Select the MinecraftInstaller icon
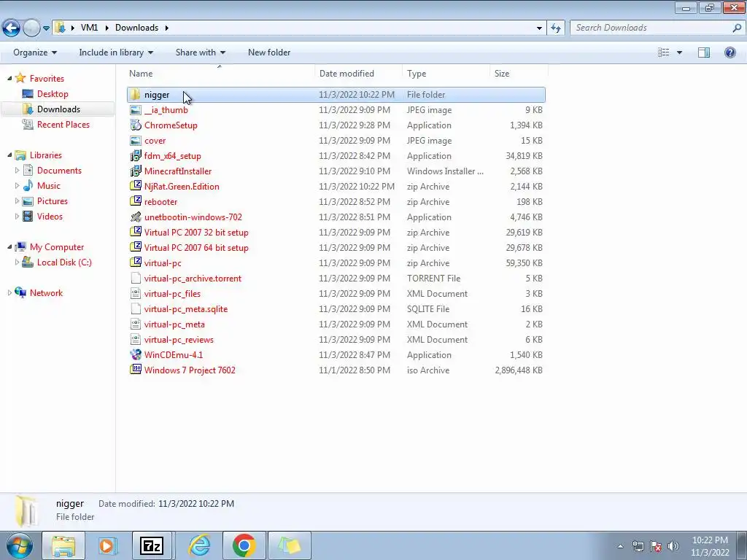This screenshot has width=747, height=560. (x=136, y=171)
